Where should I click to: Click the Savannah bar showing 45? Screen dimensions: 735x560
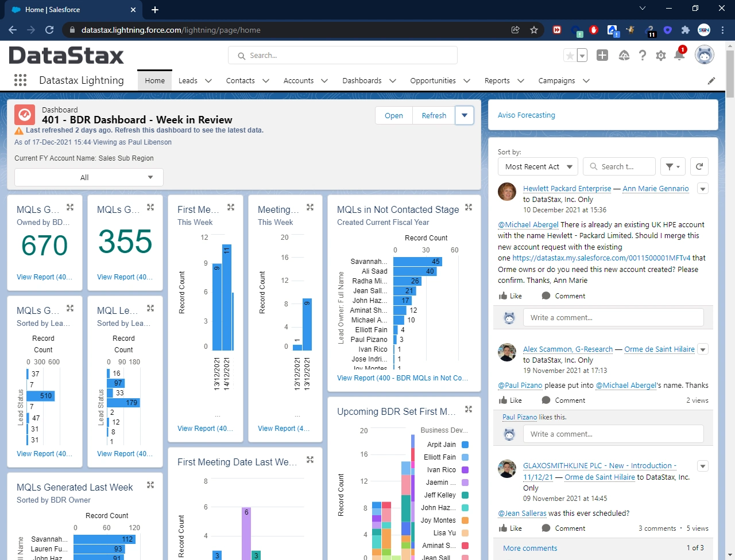[x=417, y=262]
